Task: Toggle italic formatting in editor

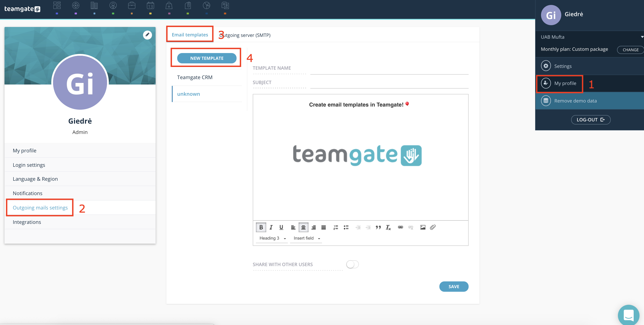Action: click(271, 227)
